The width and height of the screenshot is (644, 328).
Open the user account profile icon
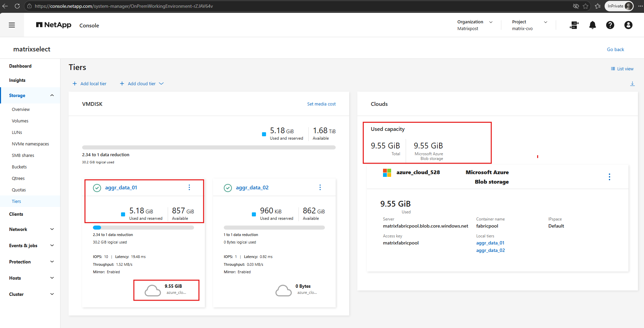(628, 25)
